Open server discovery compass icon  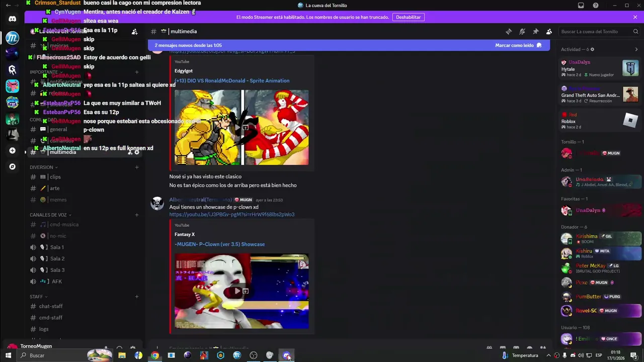12,166
